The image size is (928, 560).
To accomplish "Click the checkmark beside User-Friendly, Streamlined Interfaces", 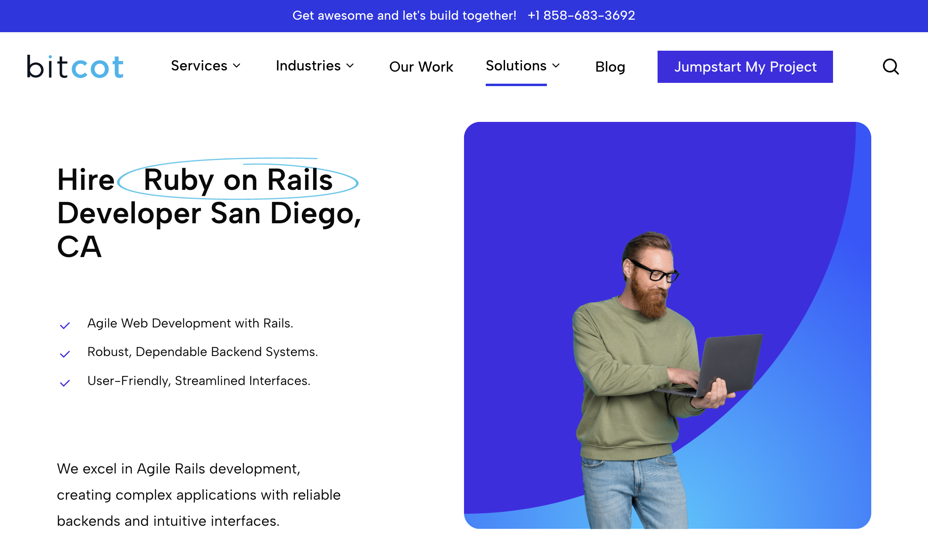I will (65, 383).
